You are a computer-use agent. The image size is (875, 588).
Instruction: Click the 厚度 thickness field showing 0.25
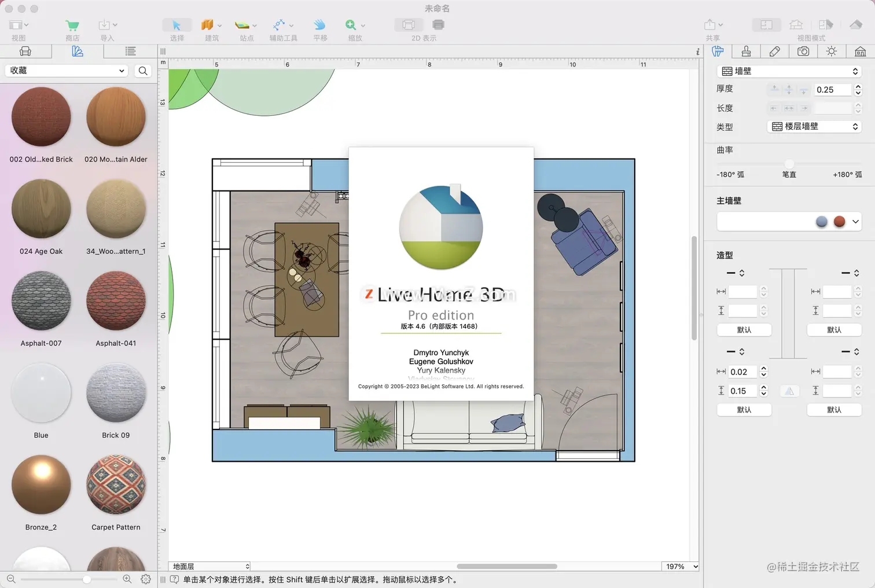pyautogui.click(x=832, y=90)
